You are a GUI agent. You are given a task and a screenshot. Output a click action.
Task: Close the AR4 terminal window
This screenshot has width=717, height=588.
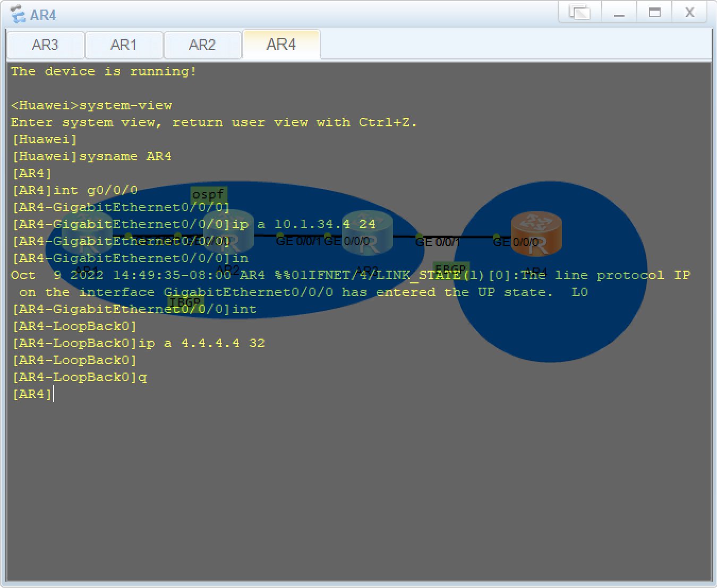(x=689, y=12)
